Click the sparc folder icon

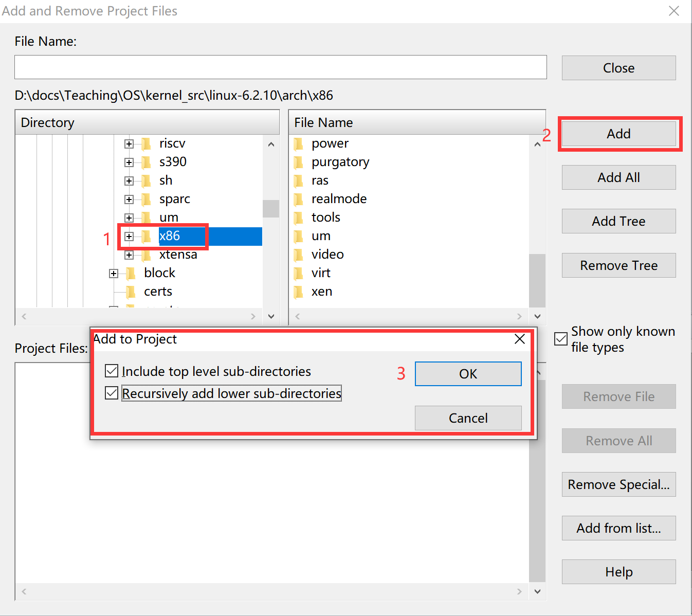[147, 200]
